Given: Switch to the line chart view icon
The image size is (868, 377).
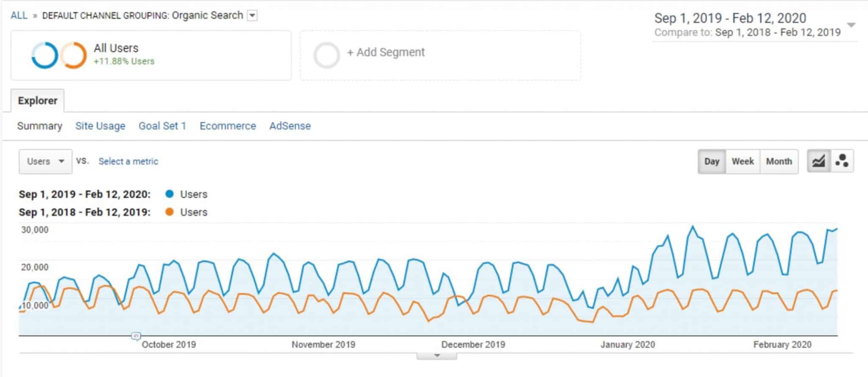Looking at the screenshot, I should [819, 161].
